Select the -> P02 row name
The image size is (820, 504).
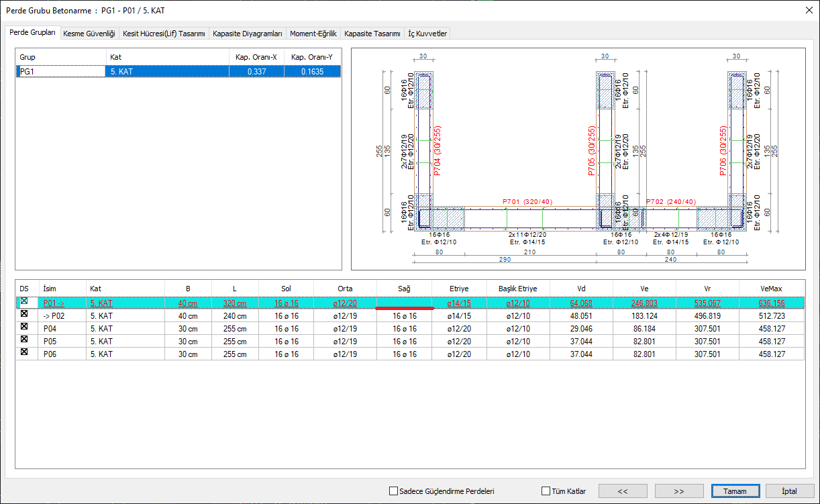(x=62, y=316)
